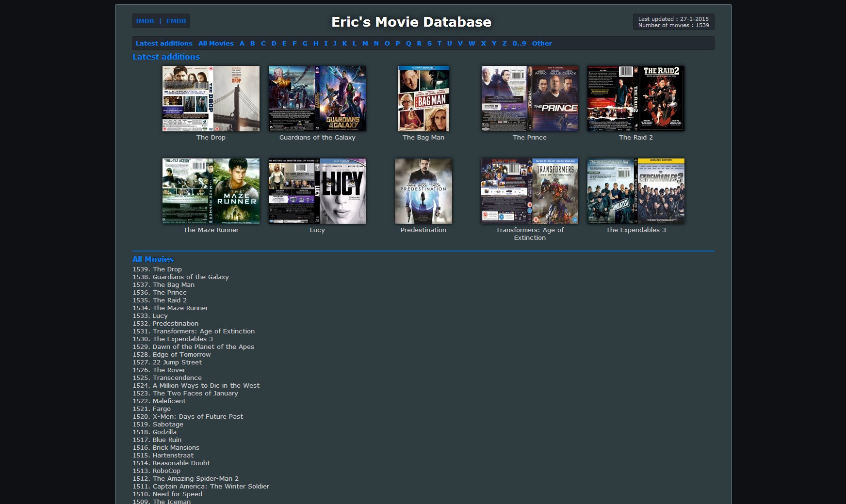846x504 pixels.
Task: Open the EMDB link
Action: coord(176,21)
